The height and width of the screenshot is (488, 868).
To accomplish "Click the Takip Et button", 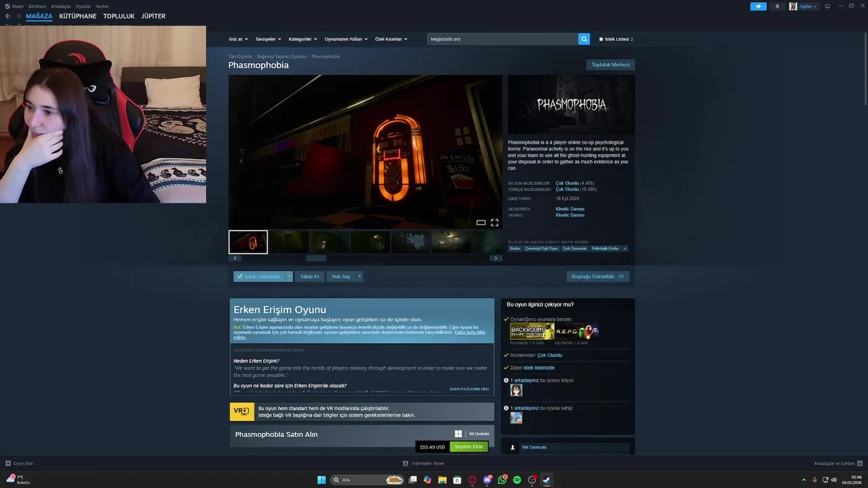I will [309, 277].
